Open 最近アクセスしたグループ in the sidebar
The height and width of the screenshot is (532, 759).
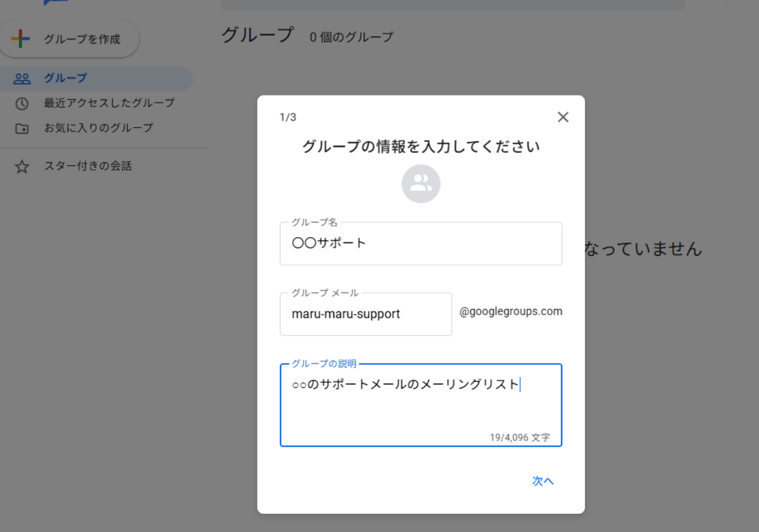tap(109, 103)
